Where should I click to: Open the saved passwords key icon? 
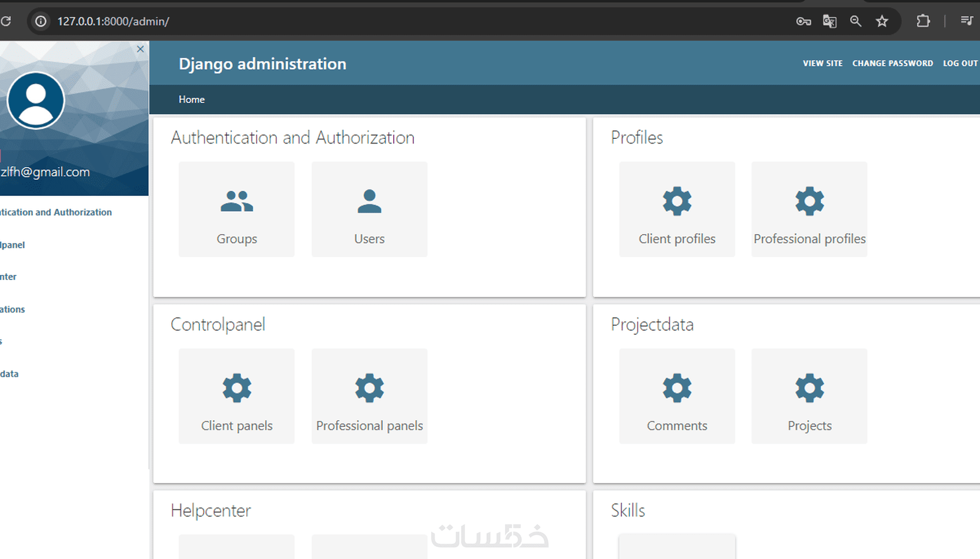click(803, 21)
